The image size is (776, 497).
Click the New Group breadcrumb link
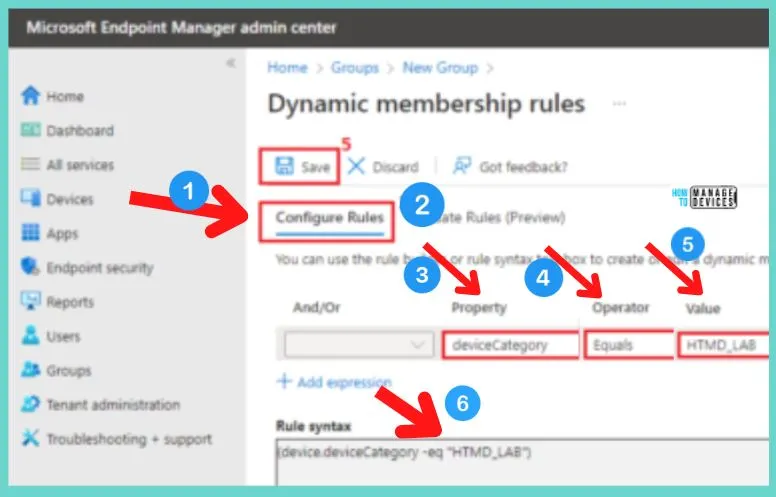[x=440, y=67]
